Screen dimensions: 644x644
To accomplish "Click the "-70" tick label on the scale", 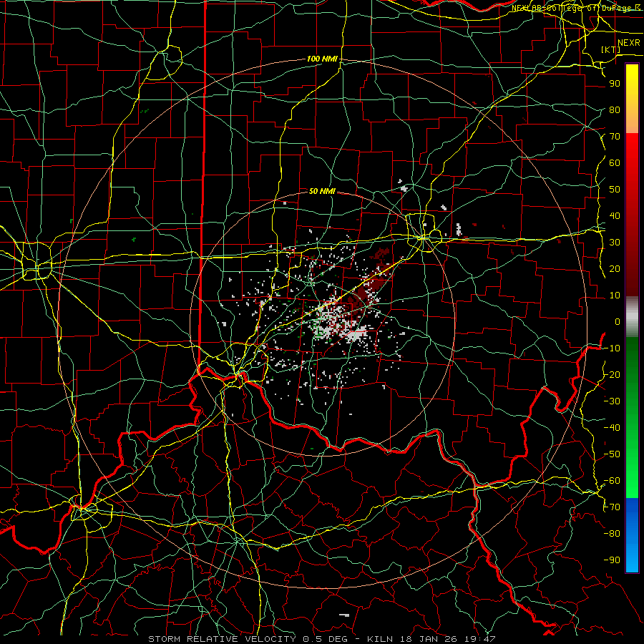I will click(612, 507).
